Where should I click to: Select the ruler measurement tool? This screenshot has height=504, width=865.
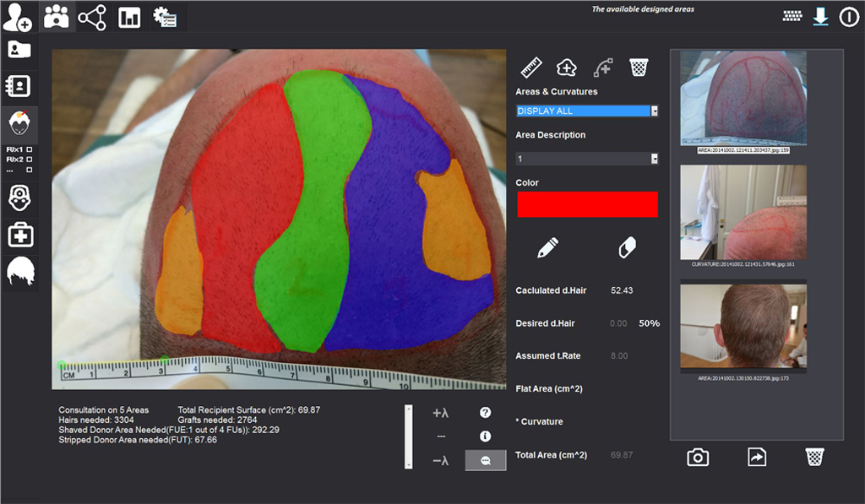tap(530, 68)
